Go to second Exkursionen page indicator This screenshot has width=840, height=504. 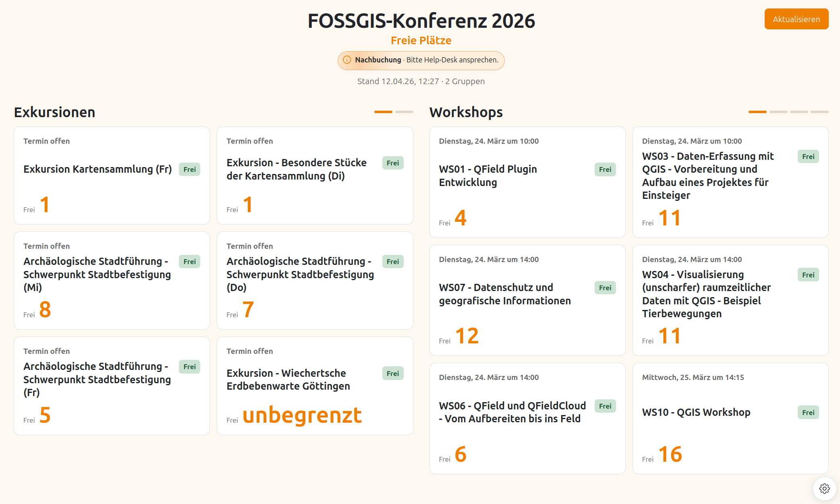404,112
